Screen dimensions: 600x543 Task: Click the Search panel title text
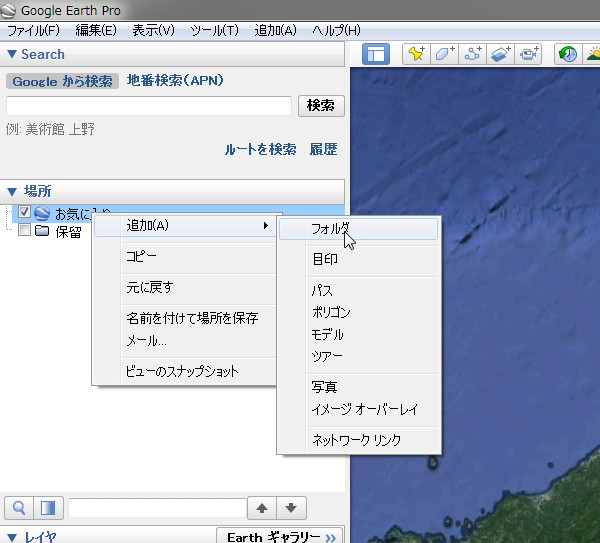(43, 54)
